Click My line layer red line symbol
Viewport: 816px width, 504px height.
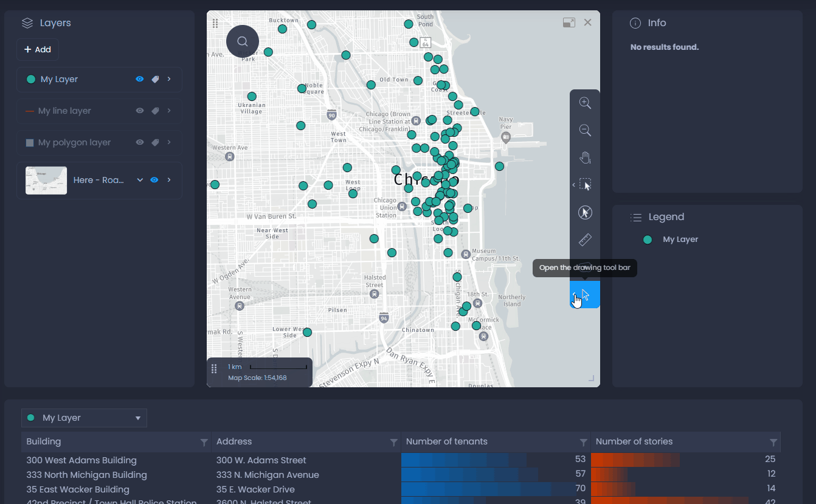tap(30, 111)
